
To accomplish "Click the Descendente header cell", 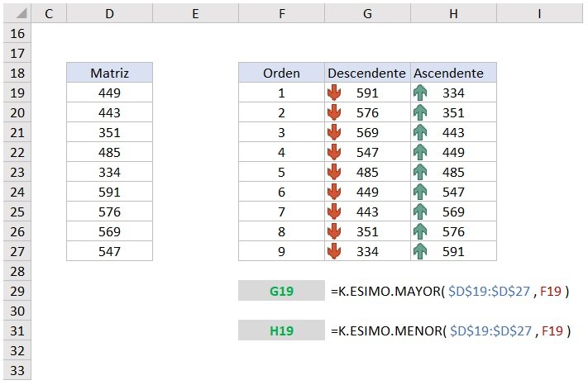I will 367,73.
